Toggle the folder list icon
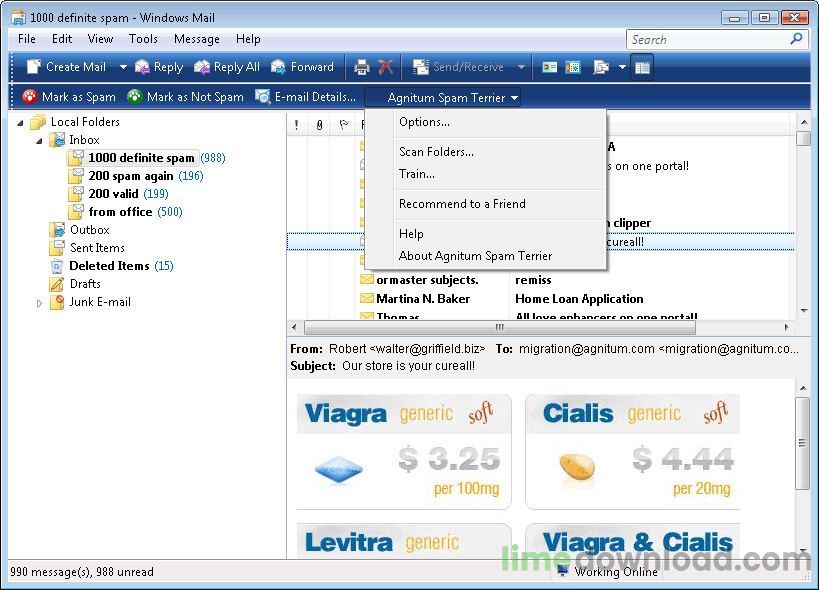Image resolution: width=819 pixels, height=590 pixels. pos(642,67)
